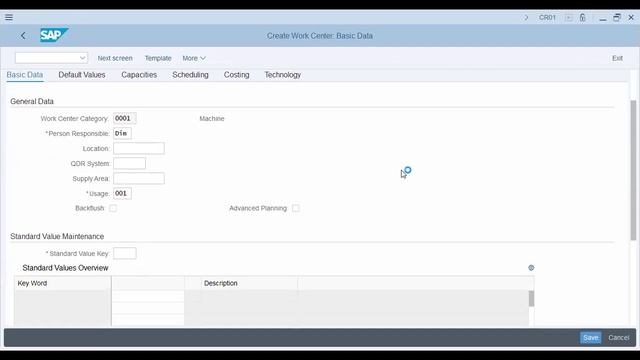The image size is (640, 360).
Task: Click the Standard Values table scrollbar
Action: pyautogui.click(x=531, y=298)
